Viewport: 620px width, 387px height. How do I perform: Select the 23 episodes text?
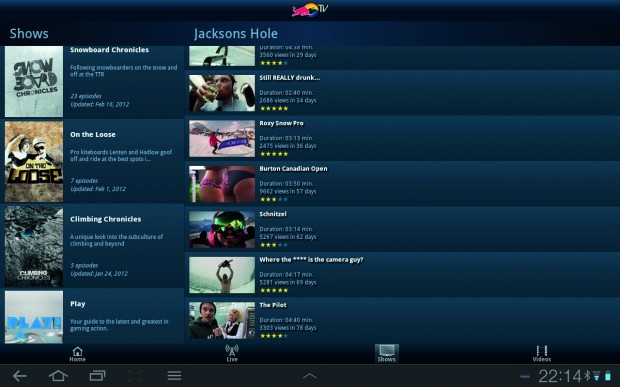[x=86, y=96]
